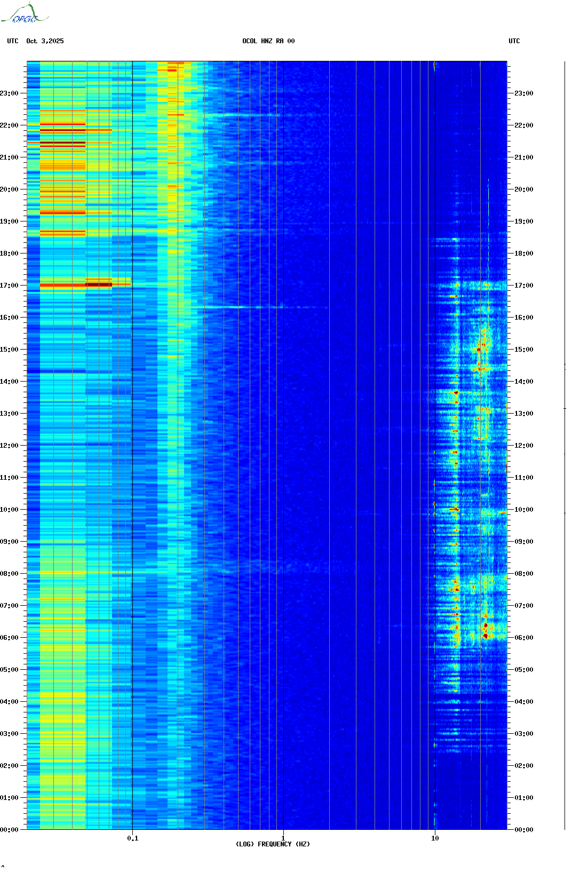The height and width of the screenshot is (872, 588).
Task: Click the 0.1 frequency tick label
Action: 133,838
